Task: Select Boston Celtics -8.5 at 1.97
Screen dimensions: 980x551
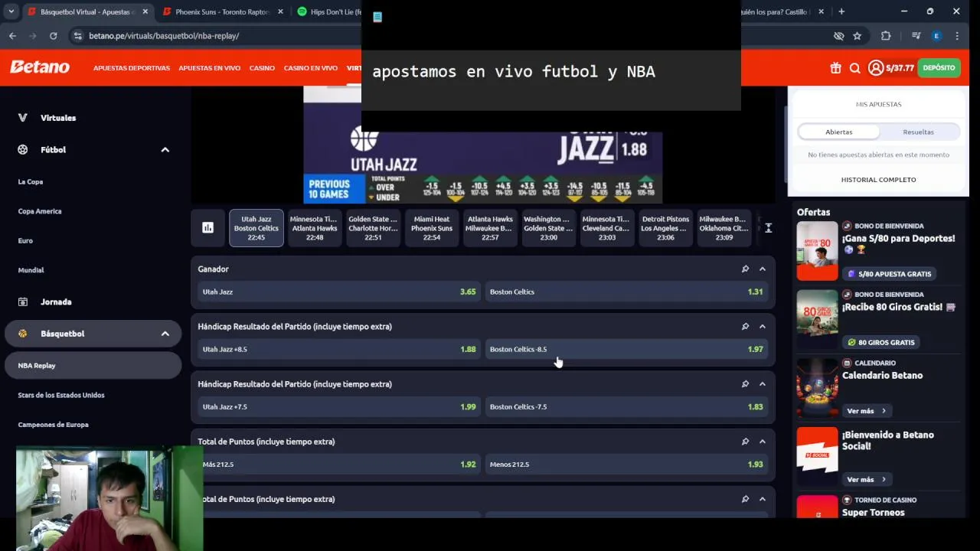Action: click(626, 349)
